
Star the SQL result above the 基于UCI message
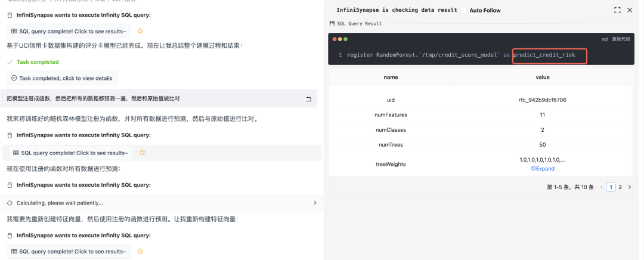(141, 31)
